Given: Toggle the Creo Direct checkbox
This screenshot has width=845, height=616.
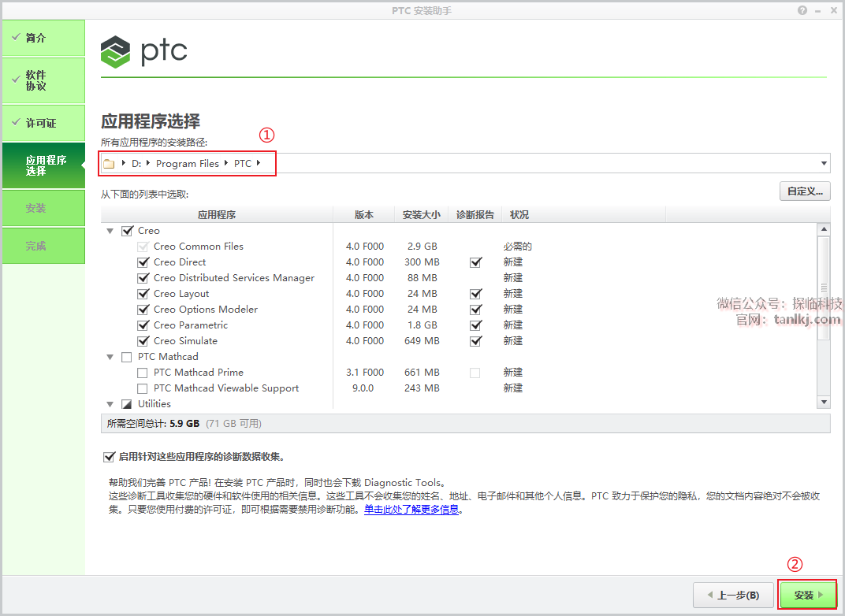Looking at the screenshot, I should coord(143,262).
